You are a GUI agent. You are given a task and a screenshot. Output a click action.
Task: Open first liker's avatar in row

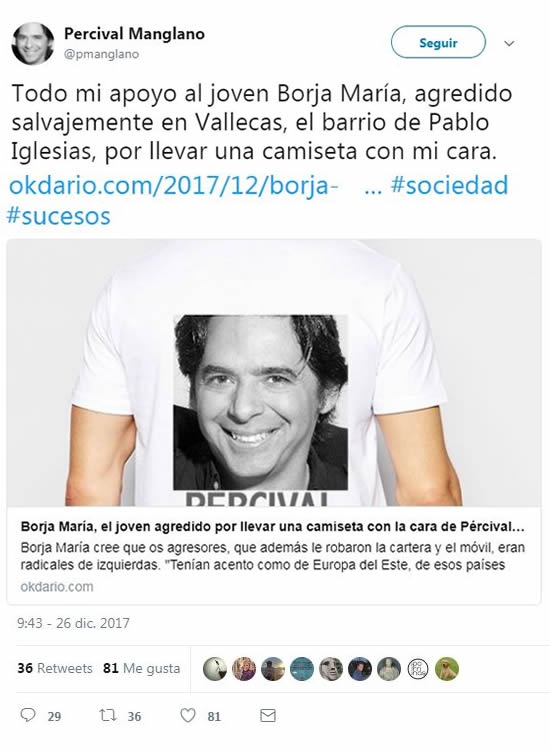coord(215,668)
